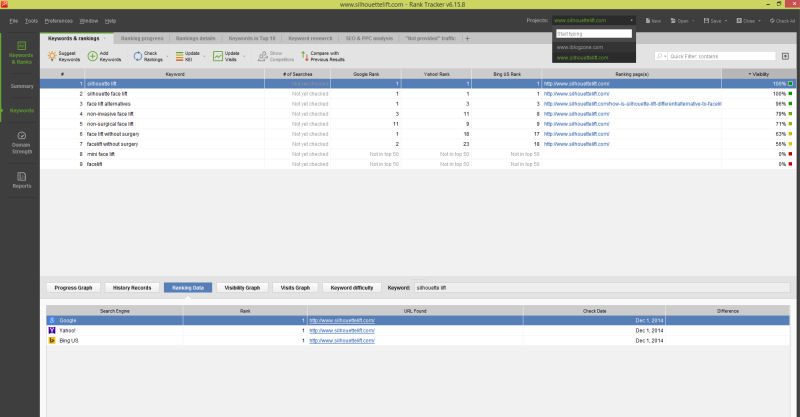This screenshot has height=417, width=800.
Task: Click Open project button in top bar
Action: pyautogui.click(x=682, y=21)
